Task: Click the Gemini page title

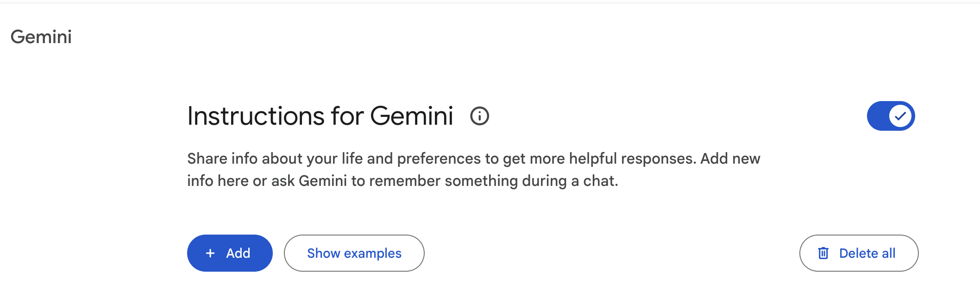Action: point(41,37)
